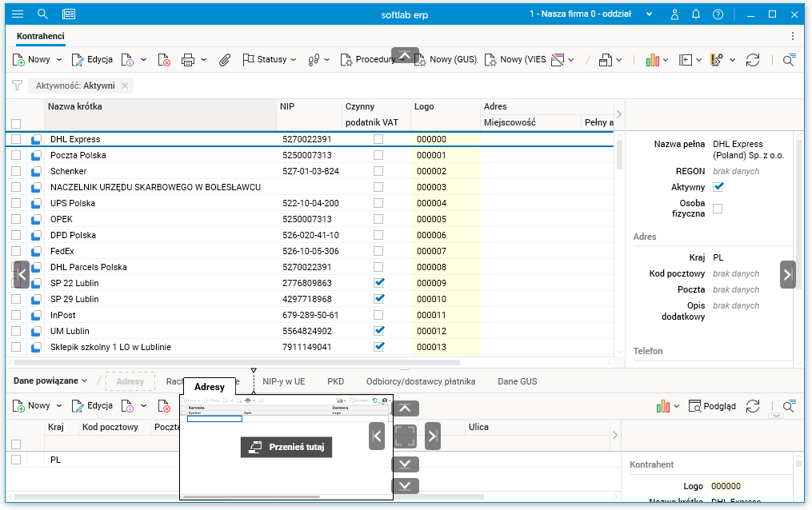Click the filter funnel icon
Viewport: 812px width, 510px height.
pyautogui.click(x=17, y=86)
